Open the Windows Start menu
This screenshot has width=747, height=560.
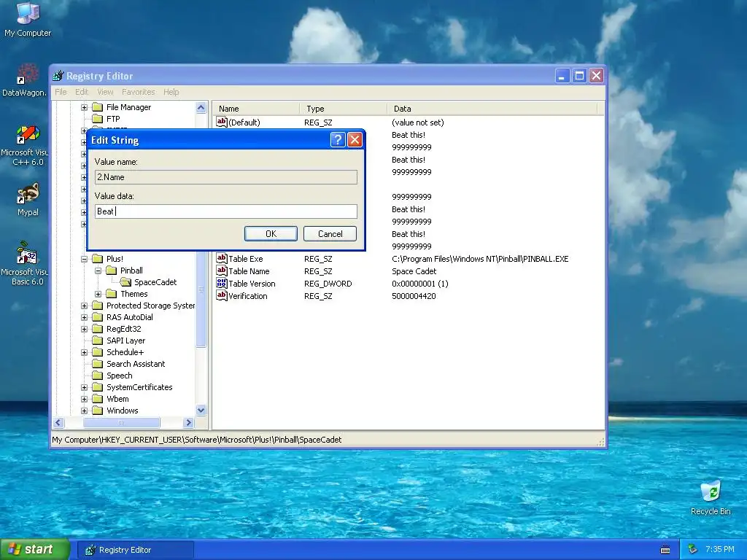(x=35, y=550)
